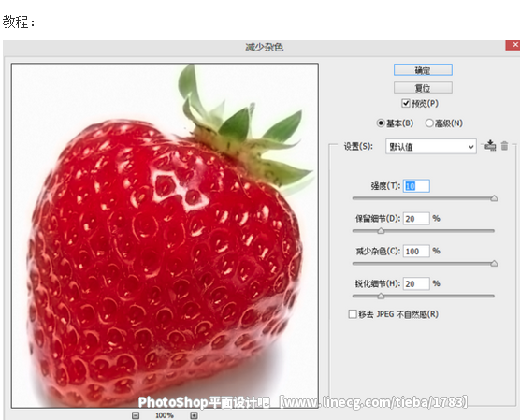This screenshot has height=420, width=520.
Task: Toggle the 预览(P) preview checkbox
Action: click(405, 103)
